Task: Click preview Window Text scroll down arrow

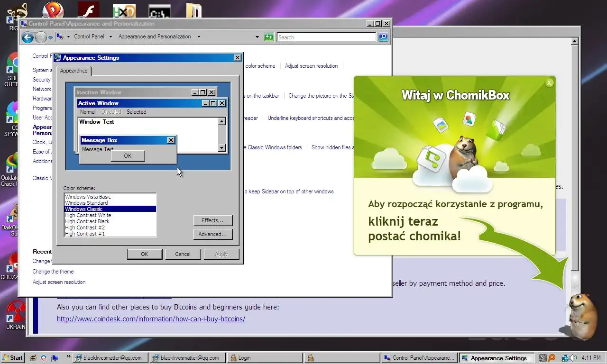Action: tap(221, 148)
